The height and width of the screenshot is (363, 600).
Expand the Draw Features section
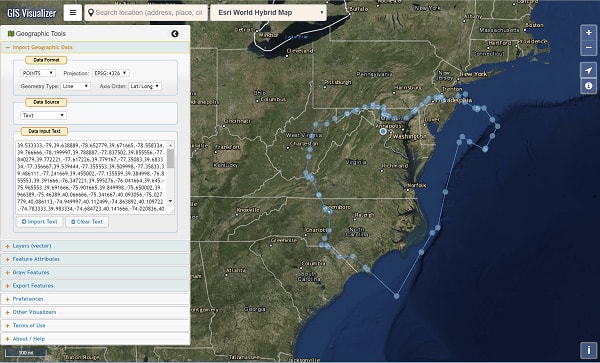[95, 273]
